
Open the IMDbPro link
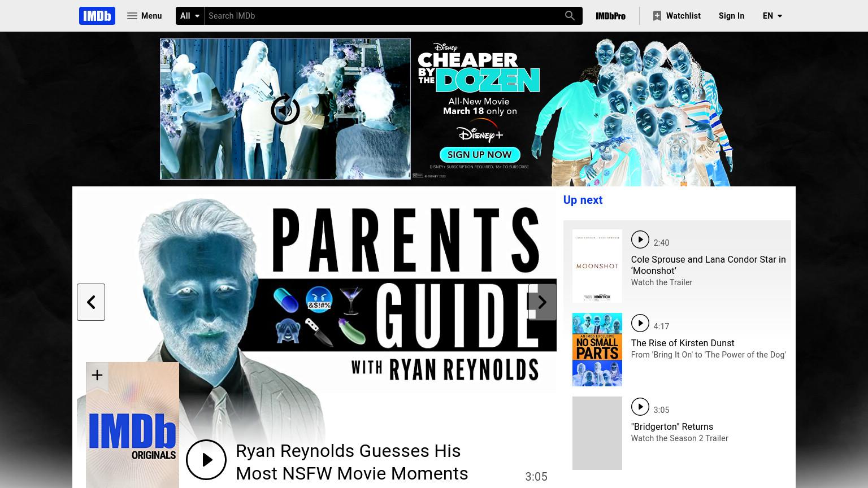(610, 16)
